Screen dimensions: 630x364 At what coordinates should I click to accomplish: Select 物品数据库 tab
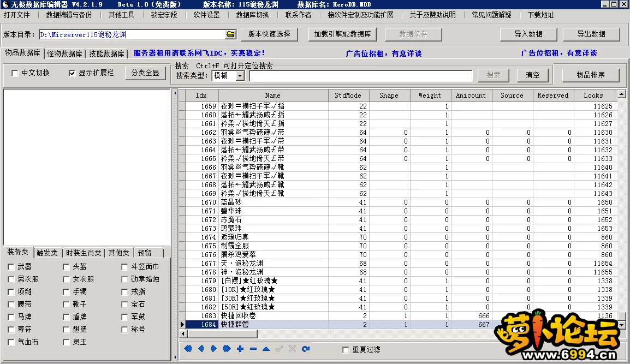coord(22,52)
